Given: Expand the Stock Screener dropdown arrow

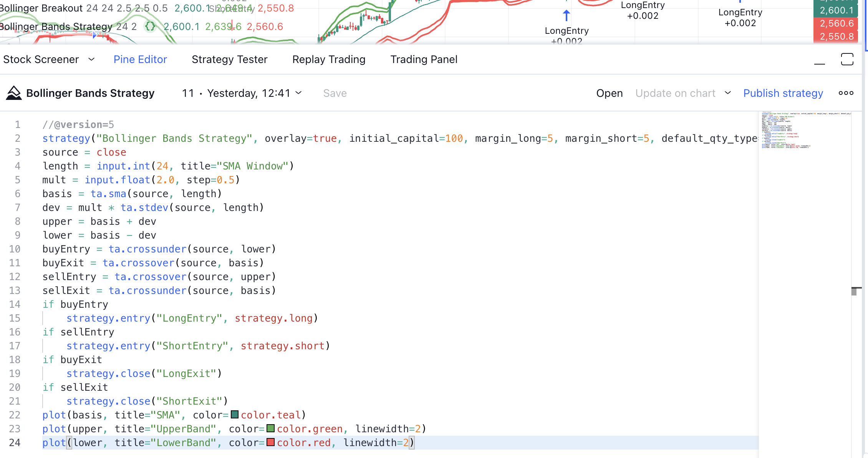Looking at the screenshot, I should coord(91,59).
